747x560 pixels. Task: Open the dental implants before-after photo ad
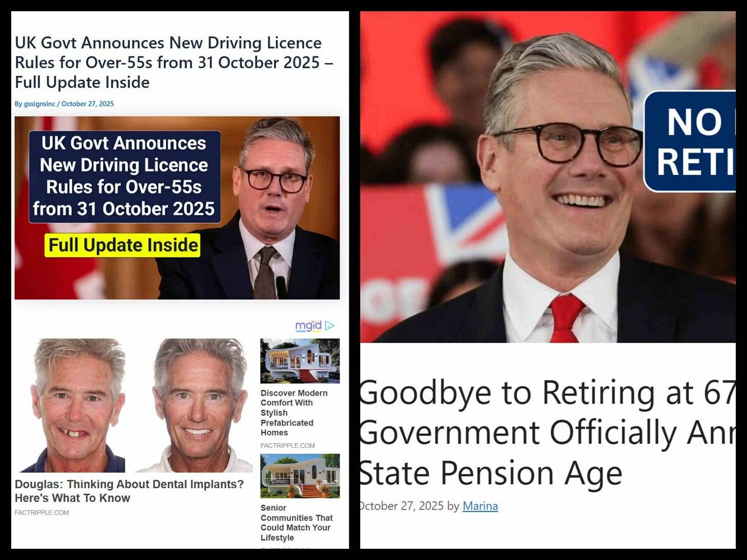(x=134, y=405)
